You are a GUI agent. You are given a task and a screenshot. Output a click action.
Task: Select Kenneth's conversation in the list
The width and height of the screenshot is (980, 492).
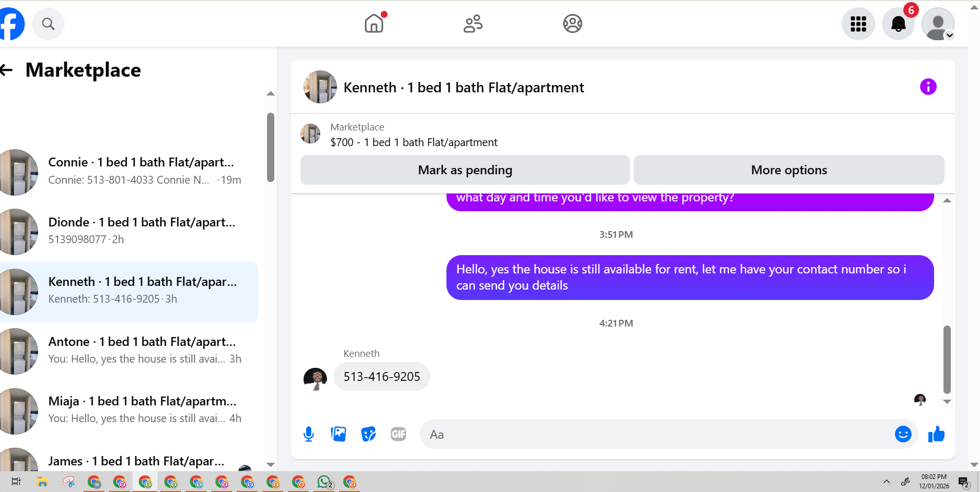pyautogui.click(x=129, y=292)
